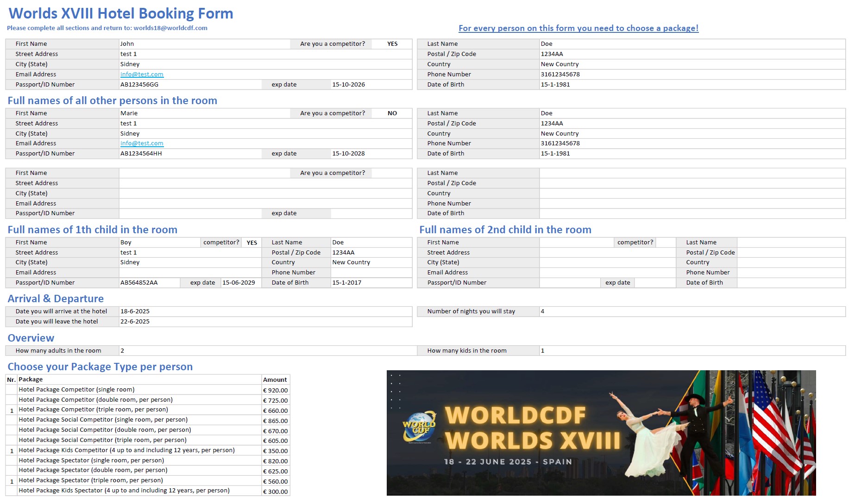The height and width of the screenshot is (504, 855).
Task: Click the empty first name field of third person
Action: point(204,173)
